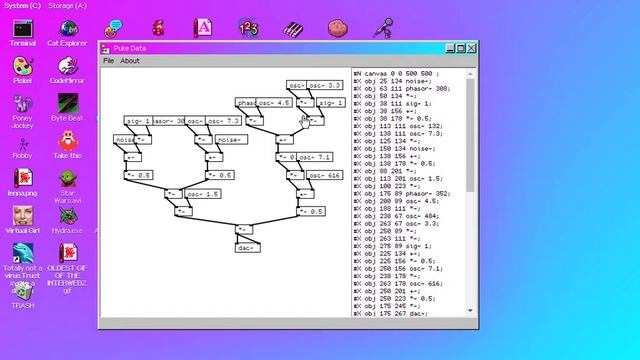
Task: Select the osc~ 1.5 node
Action: [x=203, y=194]
